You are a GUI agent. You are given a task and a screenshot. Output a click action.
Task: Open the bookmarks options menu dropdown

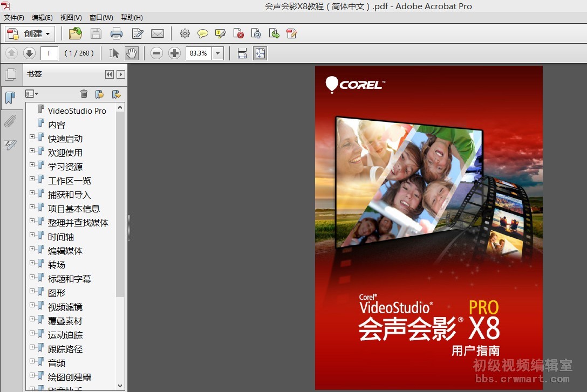tap(32, 94)
